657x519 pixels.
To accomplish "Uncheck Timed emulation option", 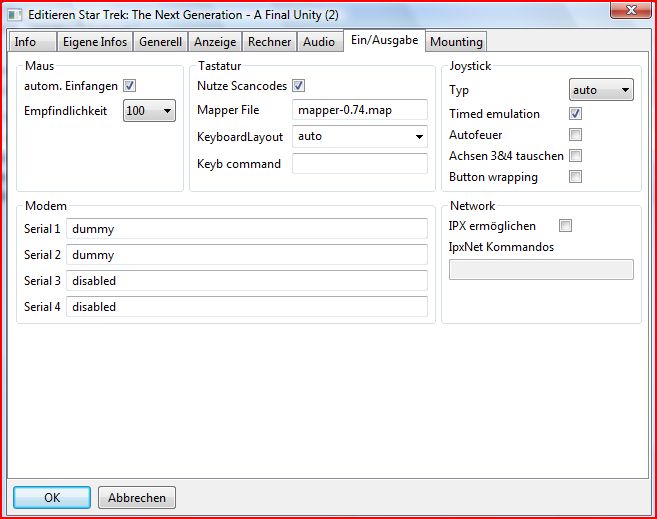I will tap(575, 114).
